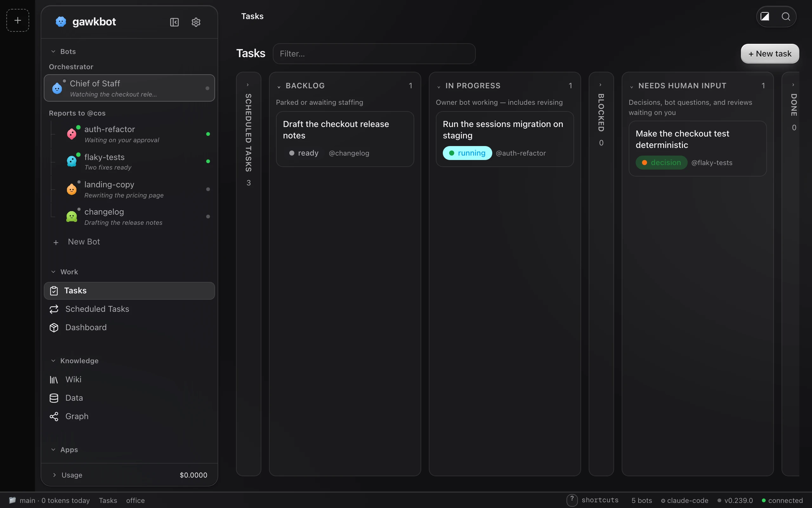The image size is (812, 508).
Task: Open the Scheduled Tasks sidebar item
Action: (129, 309)
